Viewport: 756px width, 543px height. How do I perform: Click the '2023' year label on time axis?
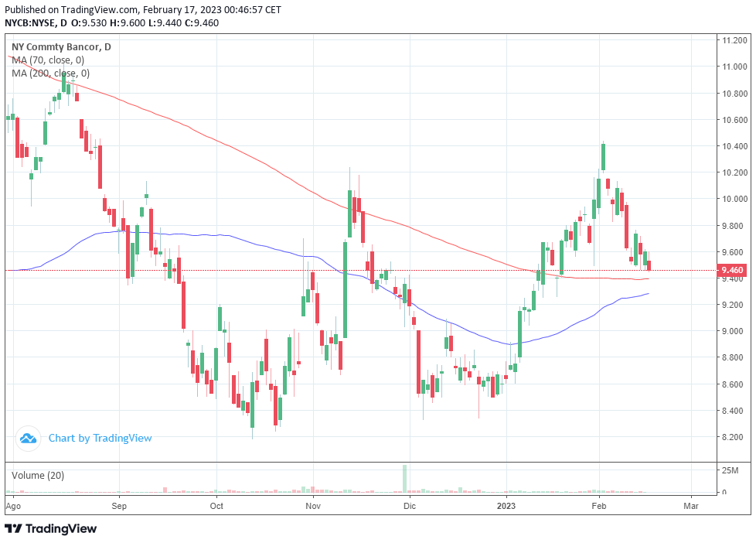point(506,506)
